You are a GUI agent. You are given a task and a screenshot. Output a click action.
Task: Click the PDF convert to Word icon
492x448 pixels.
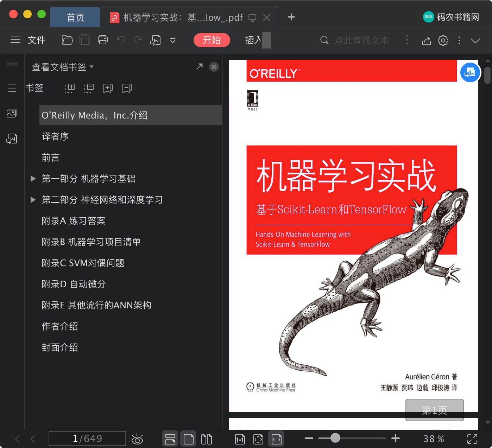pyautogui.click(x=155, y=40)
